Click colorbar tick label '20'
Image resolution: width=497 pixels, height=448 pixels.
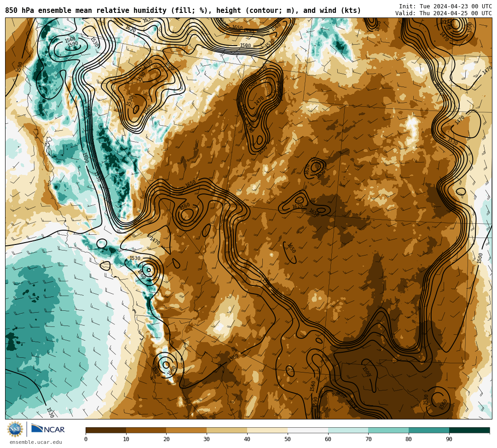[167, 439]
